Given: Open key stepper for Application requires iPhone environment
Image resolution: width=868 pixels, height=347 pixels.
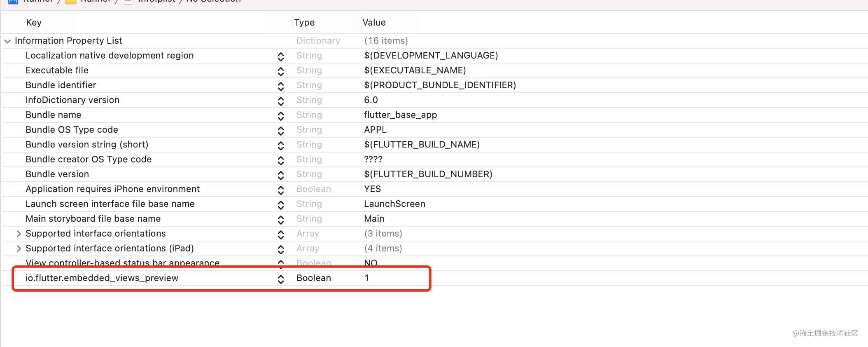Looking at the screenshot, I should point(281,190).
